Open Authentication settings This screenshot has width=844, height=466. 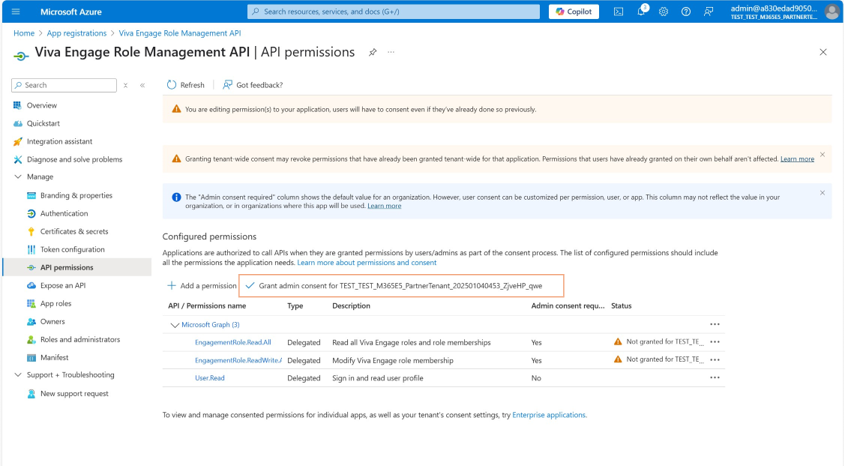(64, 213)
